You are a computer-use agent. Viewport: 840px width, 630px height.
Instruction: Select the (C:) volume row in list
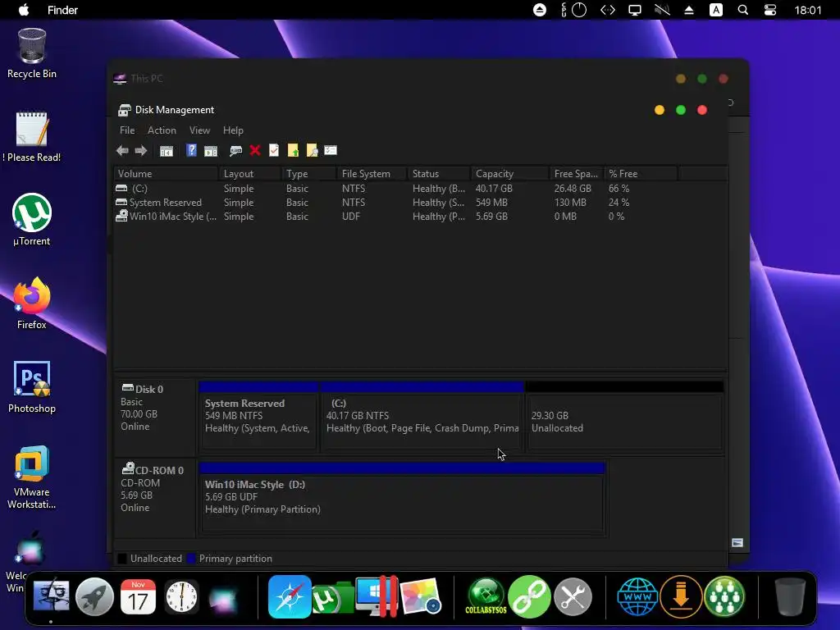(420, 189)
